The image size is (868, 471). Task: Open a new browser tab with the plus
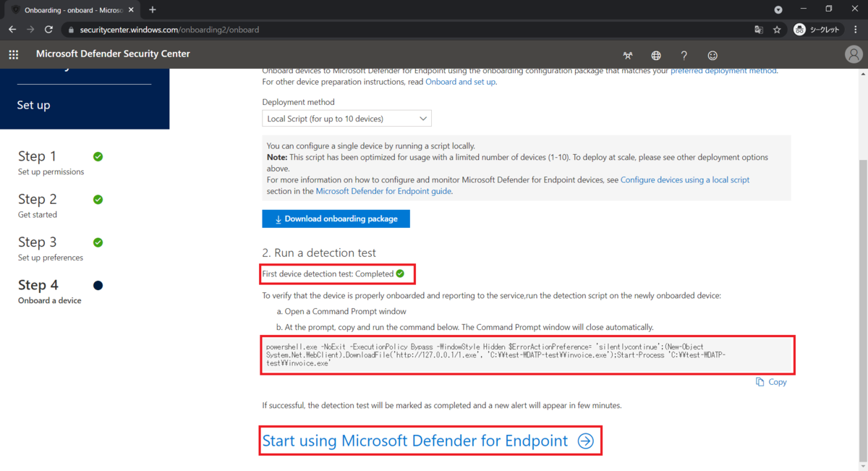tap(153, 9)
